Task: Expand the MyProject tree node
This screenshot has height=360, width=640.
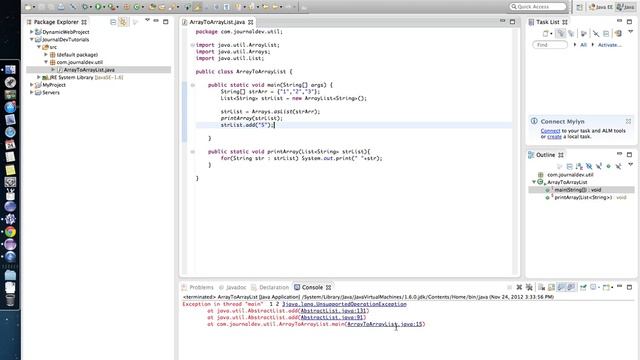Action: (31, 85)
